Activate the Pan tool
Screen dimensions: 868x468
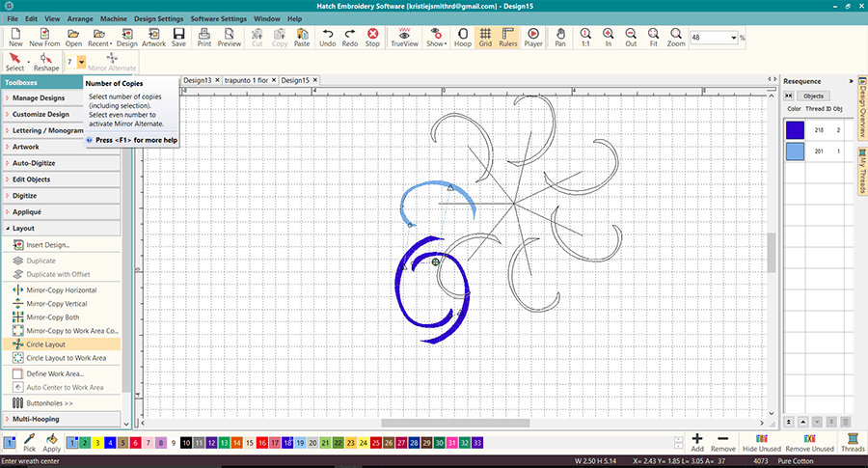(x=561, y=37)
